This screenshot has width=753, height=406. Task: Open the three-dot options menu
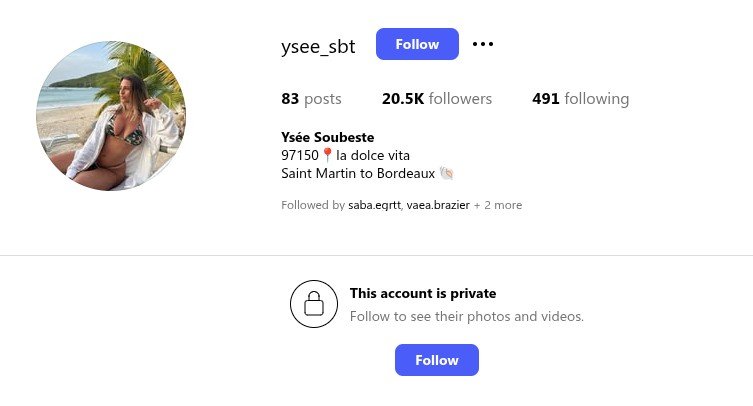pos(483,44)
